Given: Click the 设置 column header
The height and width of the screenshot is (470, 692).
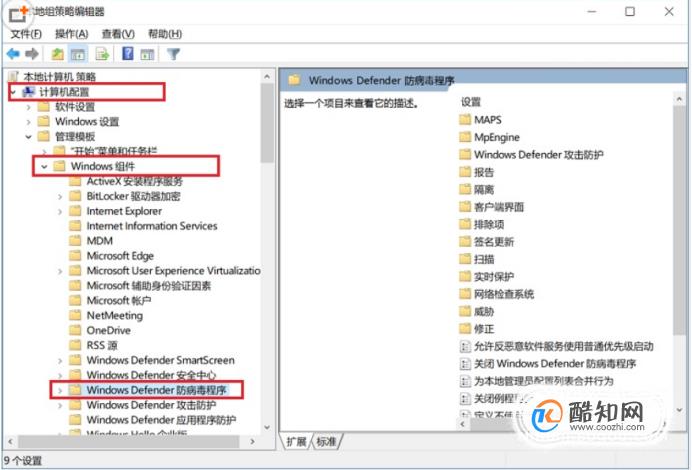Looking at the screenshot, I should point(470,102).
